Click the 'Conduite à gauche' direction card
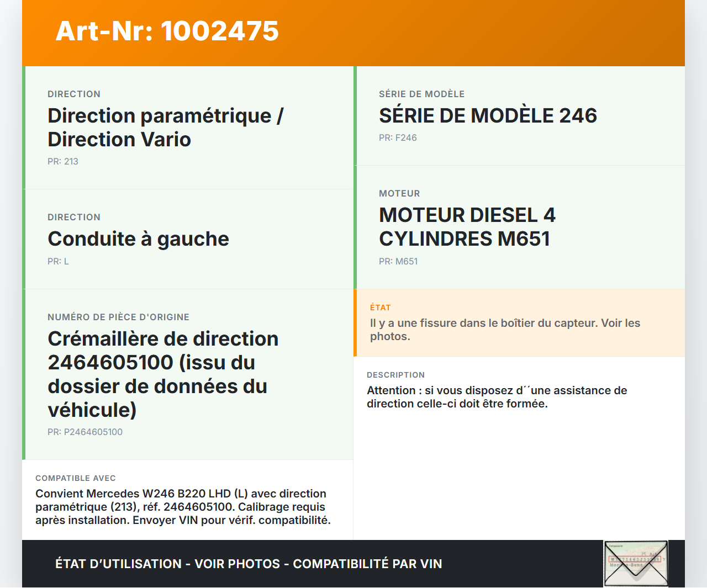Screen dimensions: 707x588 (188, 239)
